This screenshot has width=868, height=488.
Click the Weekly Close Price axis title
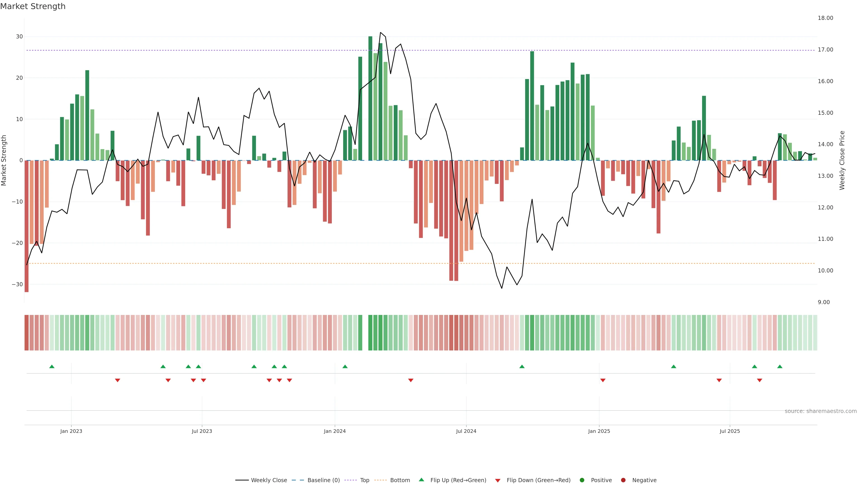coord(842,160)
